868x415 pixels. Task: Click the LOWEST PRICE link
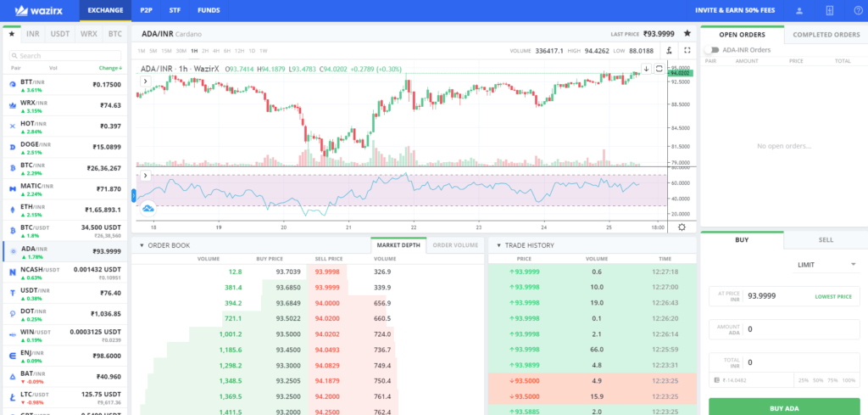[x=833, y=296]
